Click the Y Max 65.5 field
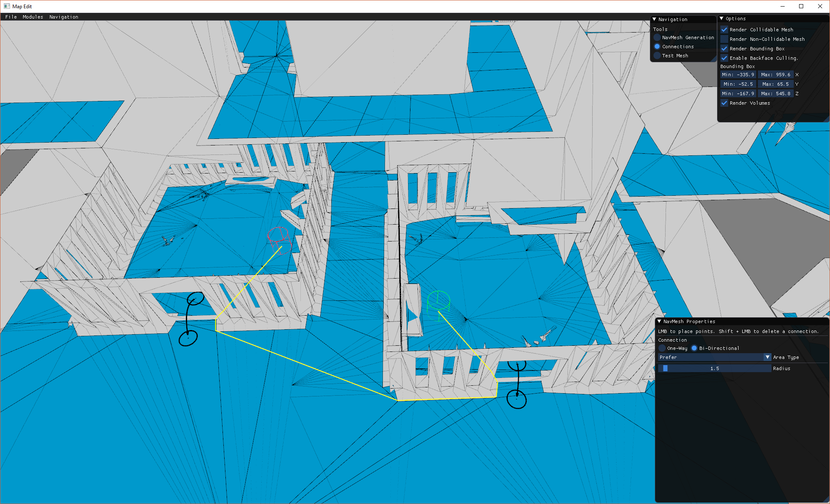830x504 pixels. (x=776, y=84)
